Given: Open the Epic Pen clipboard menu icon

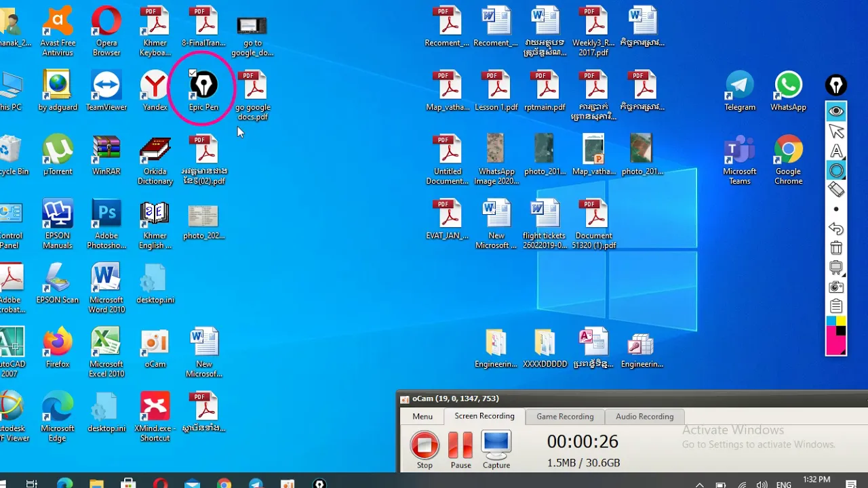Looking at the screenshot, I should (x=836, y=306).
